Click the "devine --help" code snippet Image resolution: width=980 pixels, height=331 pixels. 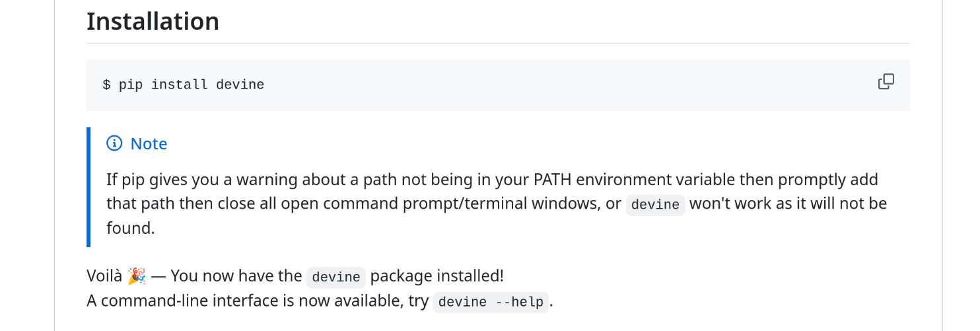pyautogui.click(x=491, y=303)
